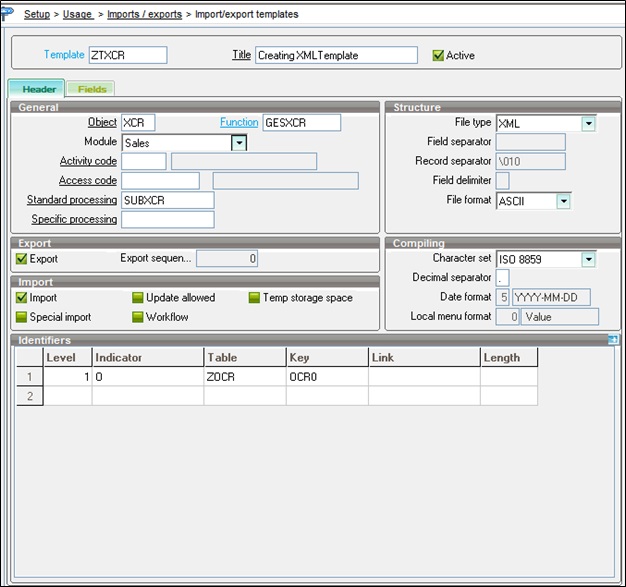Click the Local menu format number field
Screen dimensions: 626x587
(x=507, y=317)
